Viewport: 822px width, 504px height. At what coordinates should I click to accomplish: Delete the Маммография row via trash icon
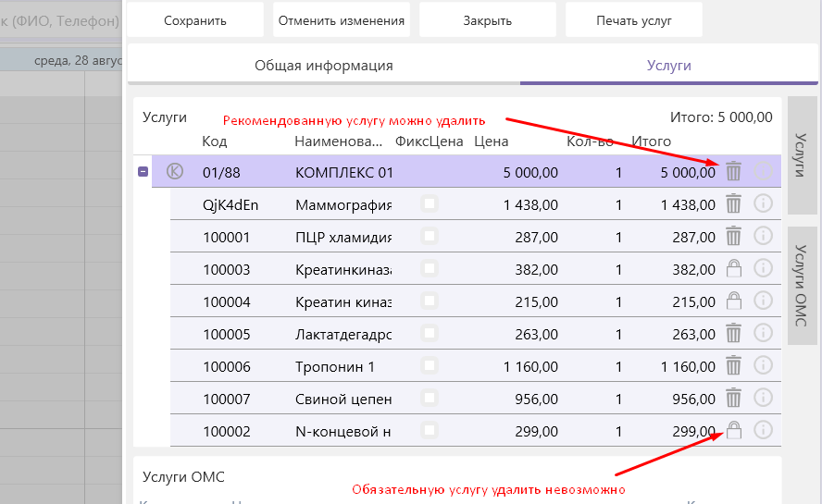[x=733, y=203]
